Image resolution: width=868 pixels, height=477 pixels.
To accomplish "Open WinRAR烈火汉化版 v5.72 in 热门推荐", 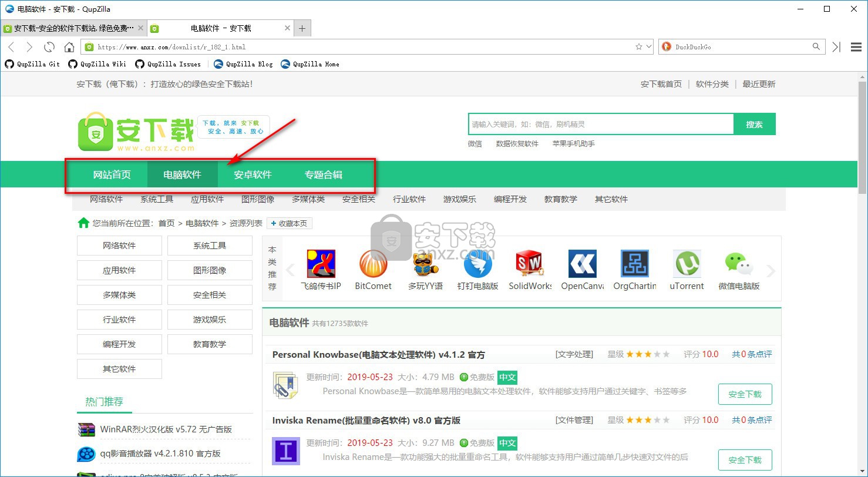I will pyautogui.click(x=166, y=429).
